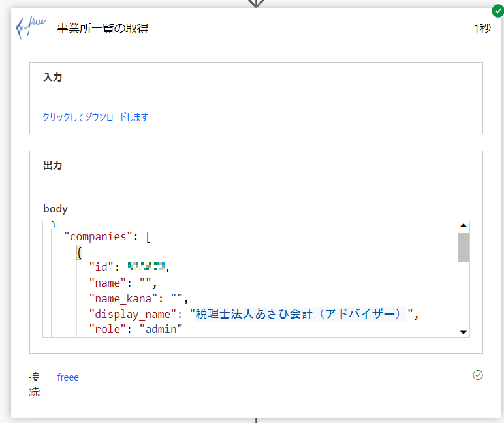Viewport: 504px width, 423px height.
Task: Click the "name" key line
Action: 123,283
